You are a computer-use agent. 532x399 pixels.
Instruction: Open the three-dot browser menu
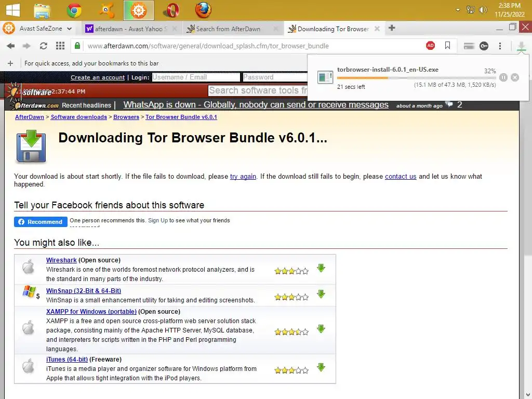500,46
